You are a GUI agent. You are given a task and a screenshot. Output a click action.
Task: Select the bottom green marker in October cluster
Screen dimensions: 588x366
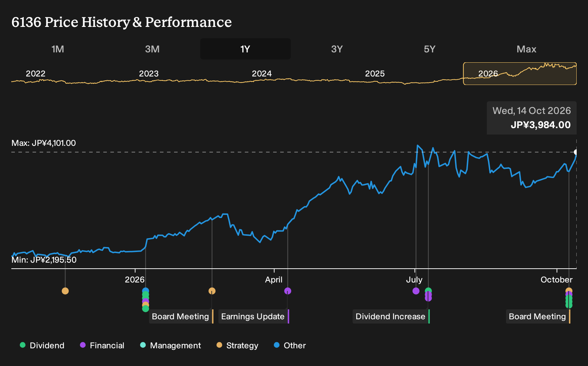pyautogui.click(x=569, y=305)
